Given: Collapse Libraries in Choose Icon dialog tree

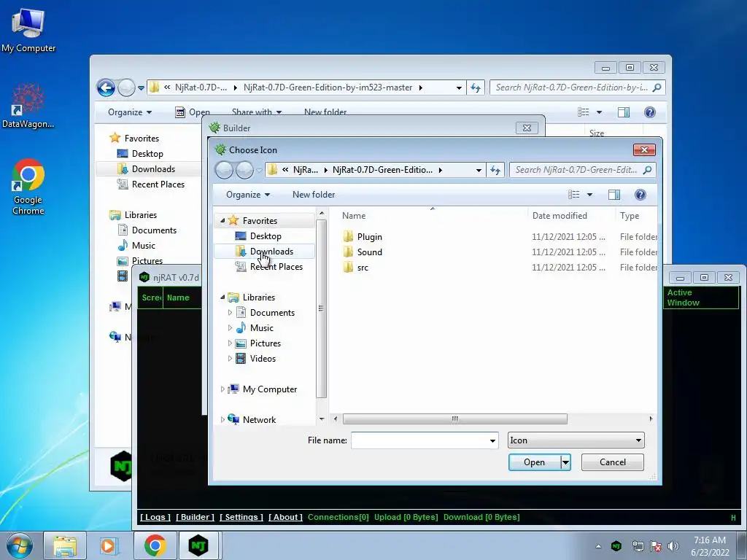Looking at the screenshot, I should (x=222, y=297).
